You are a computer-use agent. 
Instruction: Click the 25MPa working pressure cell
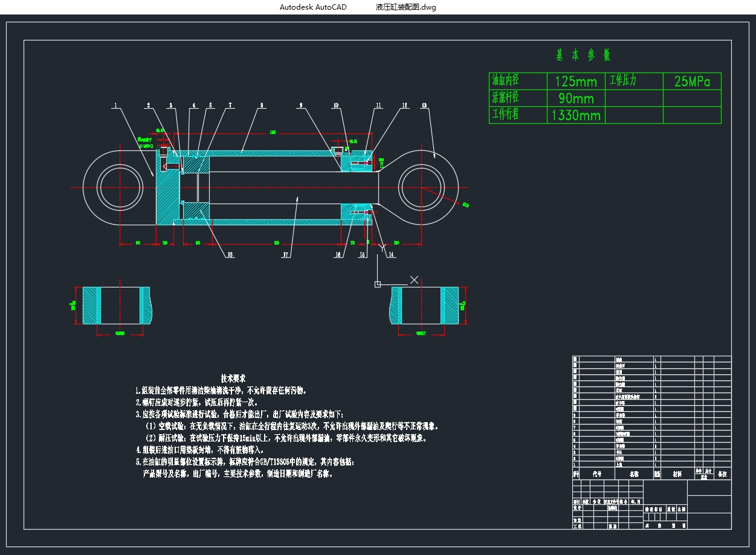(x=692, y=82)
